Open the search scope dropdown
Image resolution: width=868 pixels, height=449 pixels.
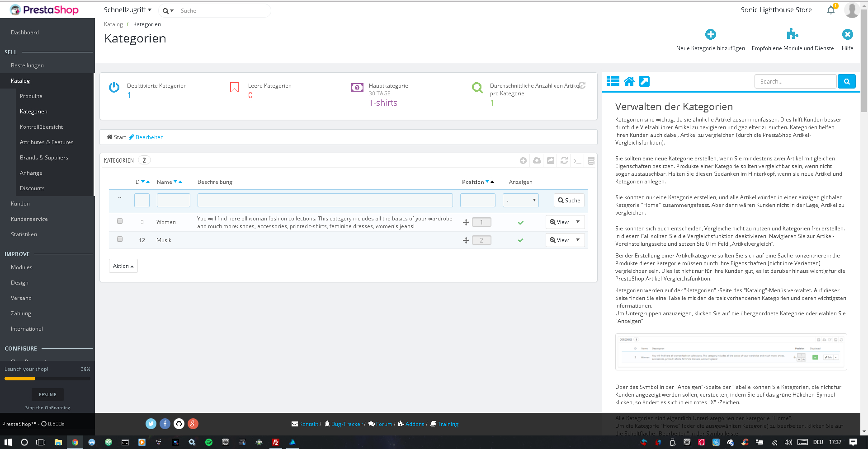(x=168, y=11)
